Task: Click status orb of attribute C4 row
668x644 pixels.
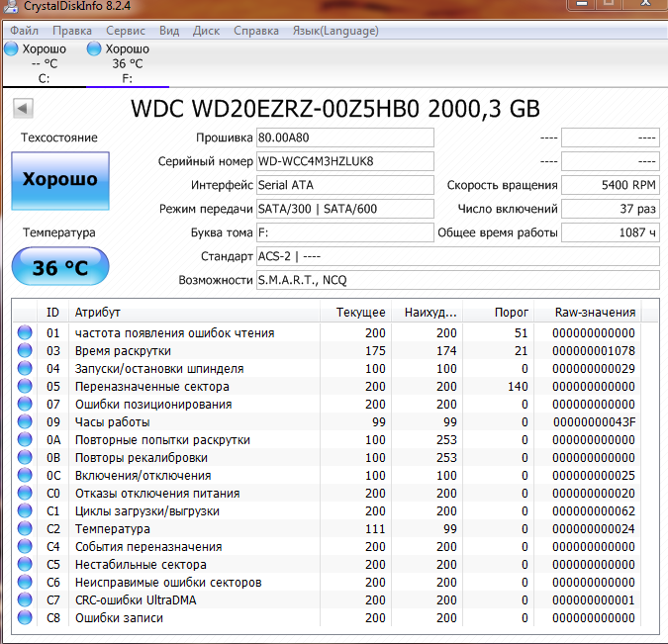Action: click(x=25, y=546)
